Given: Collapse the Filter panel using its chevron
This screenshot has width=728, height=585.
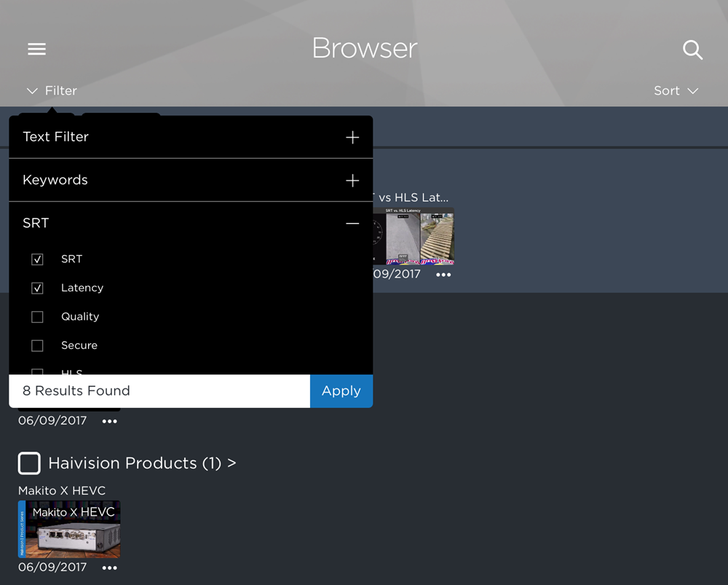Looking at the screenshot, I should tap(32, 90).
